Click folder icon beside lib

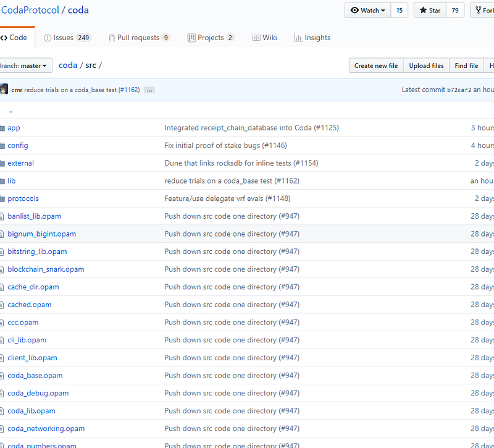[x=2, y=181]
